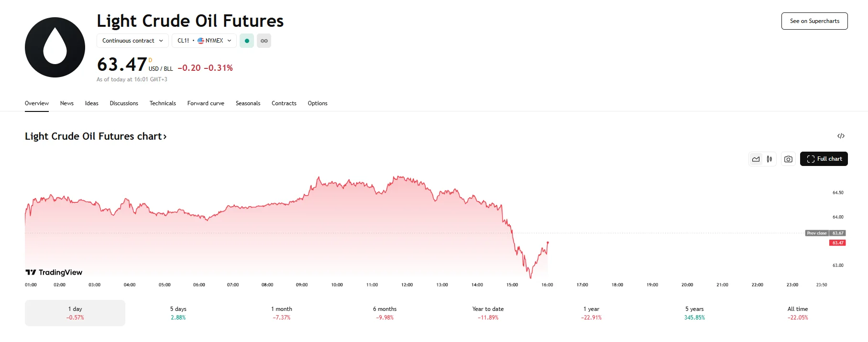The height and width of the screenshot is (342, 868).
Task: Open Full chart view
Action: pyautogui.click(x=824, y=159)
